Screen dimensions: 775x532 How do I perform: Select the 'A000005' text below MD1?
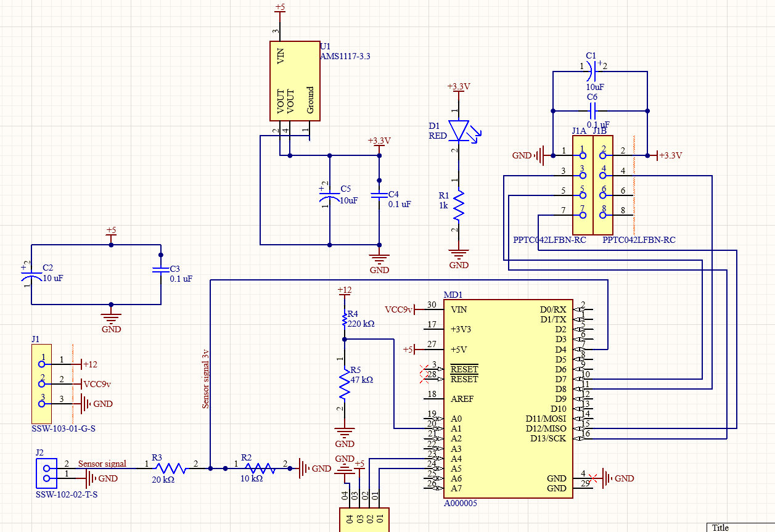tap(461, 503)
